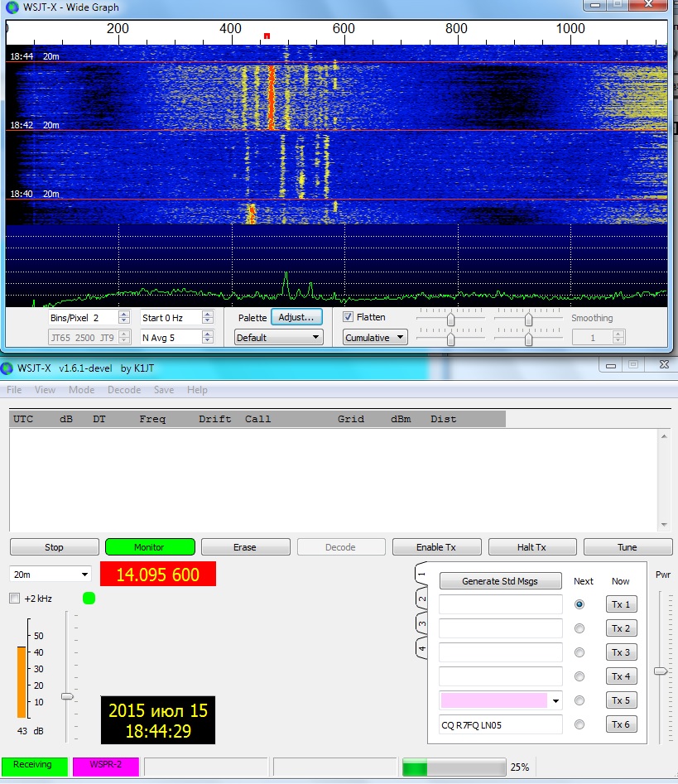Viewport: 678px width, 784px height.
Task: Click Generate Std Msgs button
Action: (x=500, y=581)
